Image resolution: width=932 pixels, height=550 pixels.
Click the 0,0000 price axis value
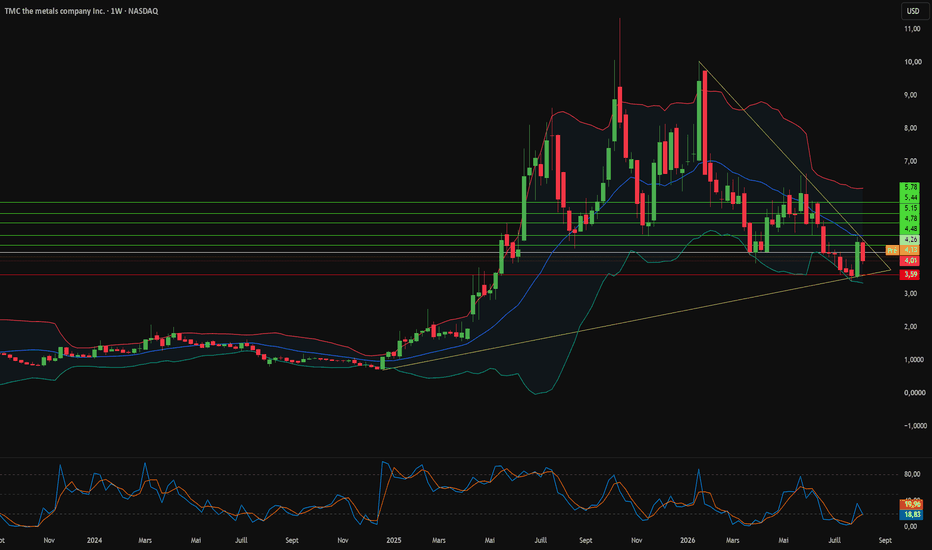[x=914, y=393]
